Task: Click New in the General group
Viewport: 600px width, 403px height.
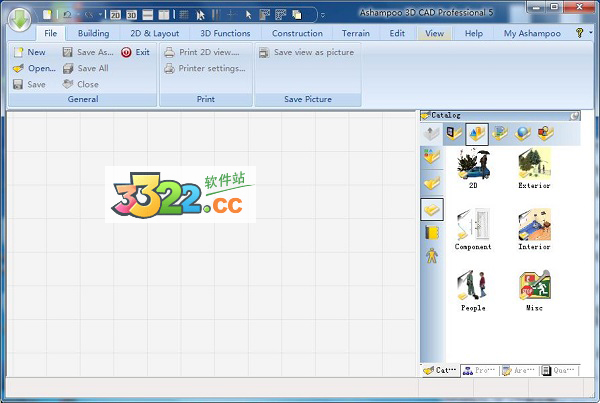Action: point(30,52)
